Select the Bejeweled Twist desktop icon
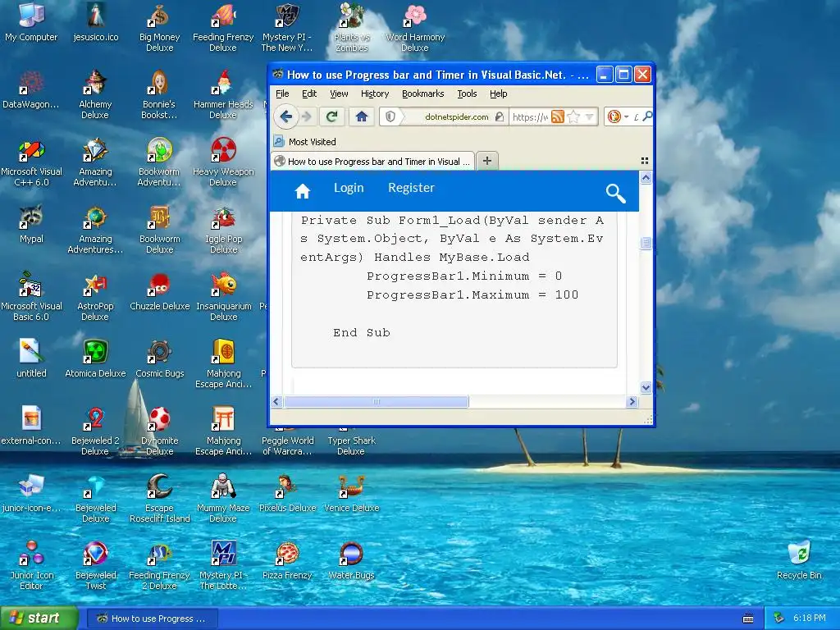The image size is (840, 630). (95, 565)
